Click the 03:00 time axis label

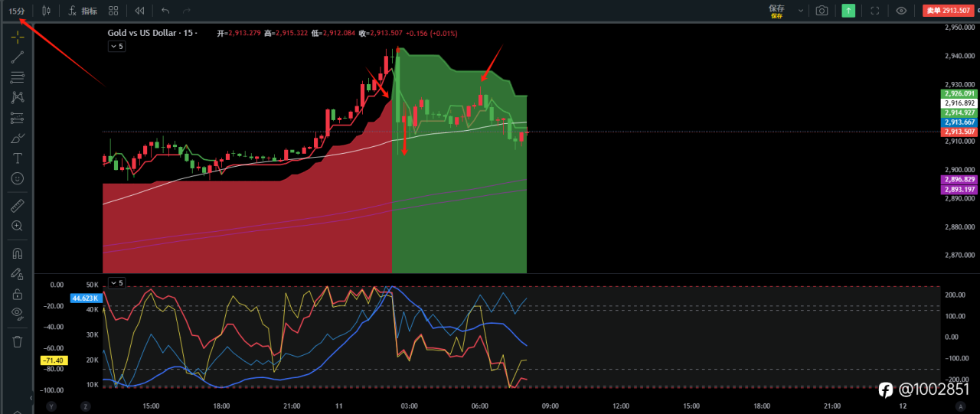coord(410,406)
